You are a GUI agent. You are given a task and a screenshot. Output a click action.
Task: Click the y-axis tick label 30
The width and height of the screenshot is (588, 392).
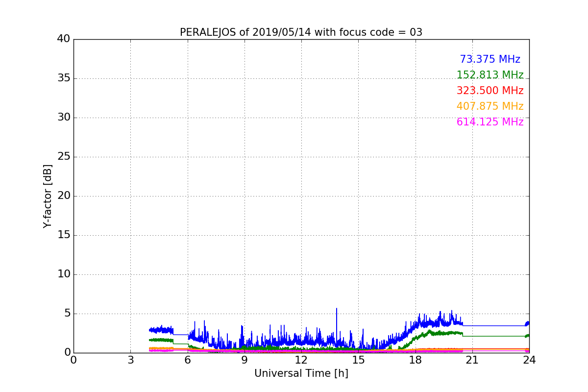coord(64,117)
